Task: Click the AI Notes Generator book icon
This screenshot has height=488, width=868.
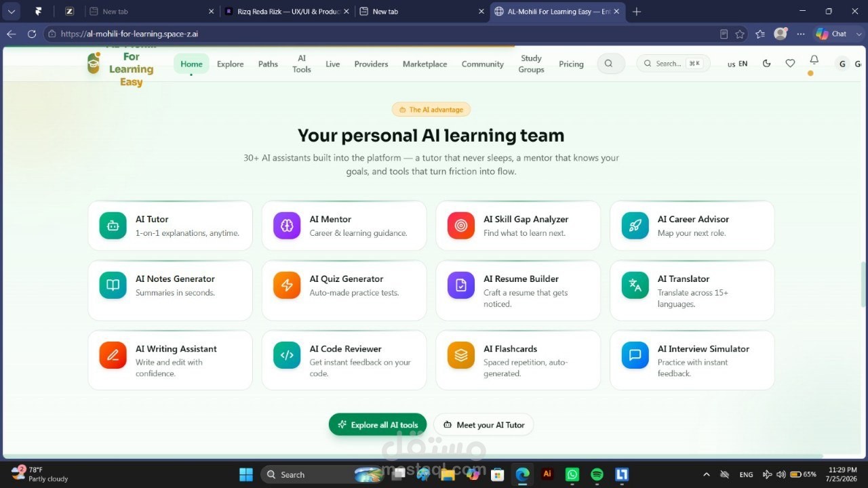Action: pos(113,285)
